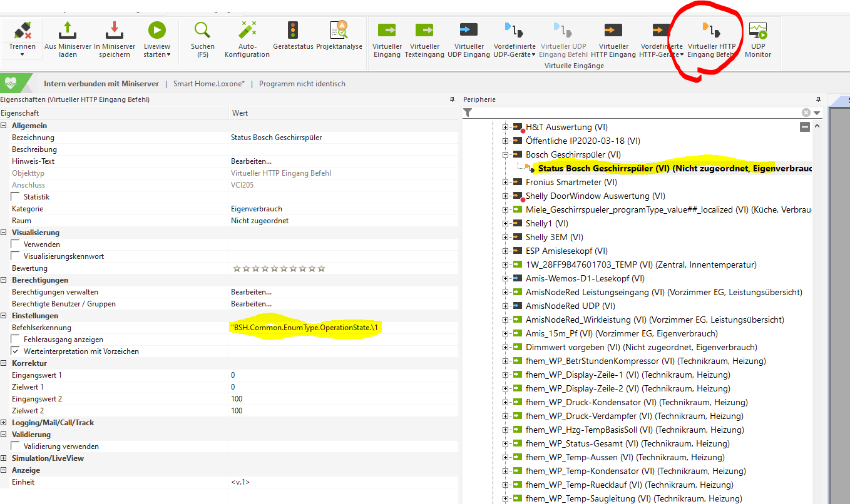Collapse the Allgemein properties section
This screenshot has height=504, width=850.
coord(4,126)
